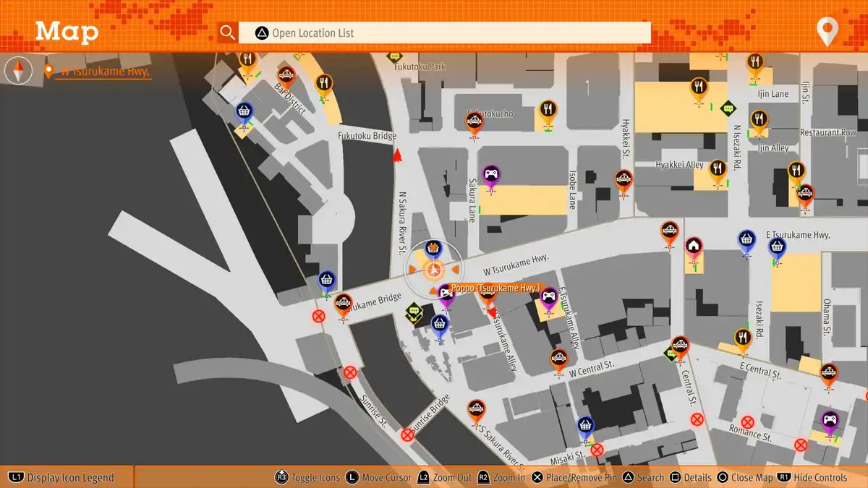This screenshot has height=488, width=868.
Task: Click the magnifying glass search icon
Action: [x=228, y=33]
